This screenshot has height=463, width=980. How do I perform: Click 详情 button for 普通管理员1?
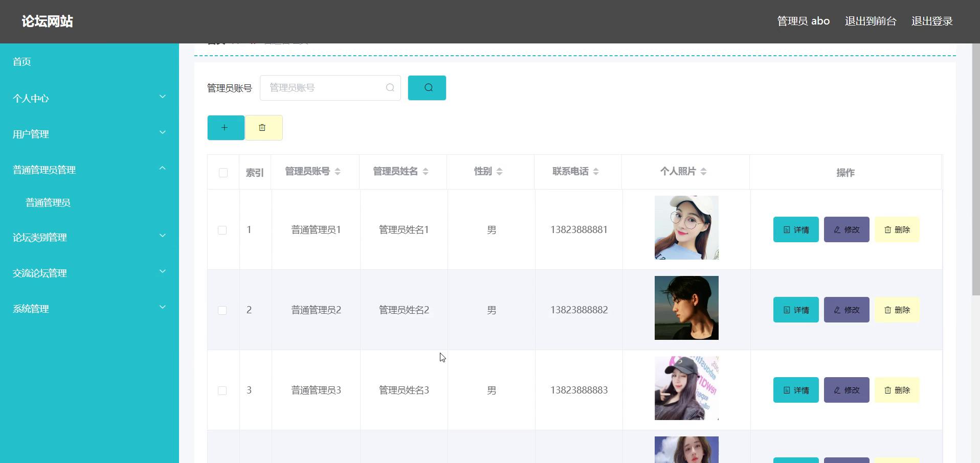(795, 230)
